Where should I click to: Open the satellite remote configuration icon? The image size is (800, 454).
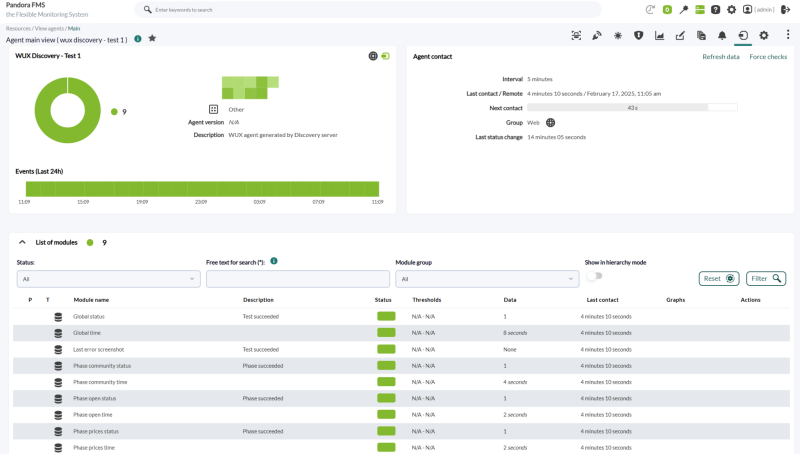597,35
